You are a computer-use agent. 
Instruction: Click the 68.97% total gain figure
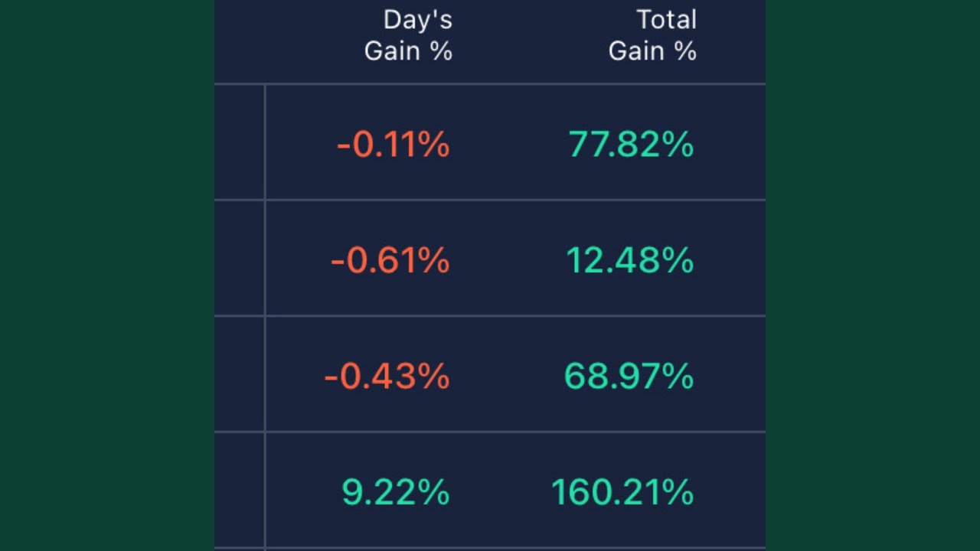[629, 376]
